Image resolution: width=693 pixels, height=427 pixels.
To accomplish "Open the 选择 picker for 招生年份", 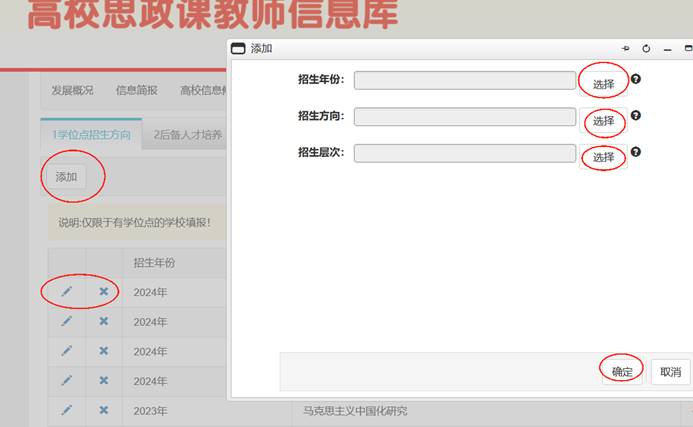I will click(603, 84).
